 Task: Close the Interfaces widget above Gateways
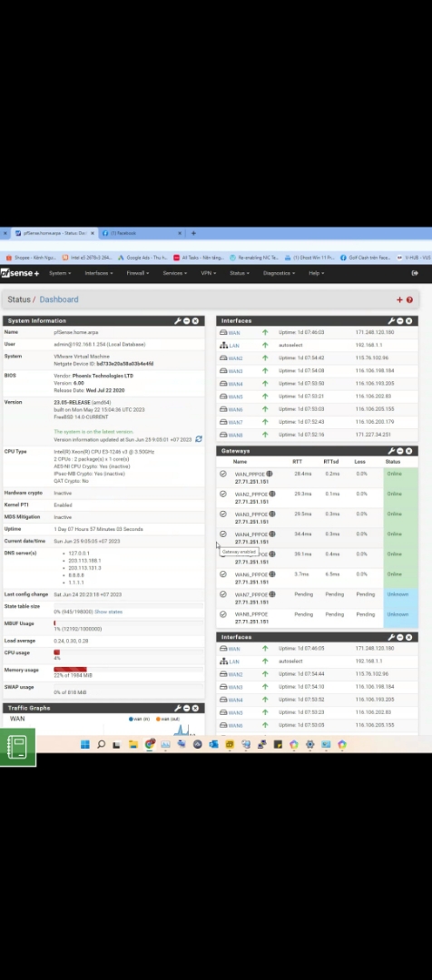click(x=409, y=320)
